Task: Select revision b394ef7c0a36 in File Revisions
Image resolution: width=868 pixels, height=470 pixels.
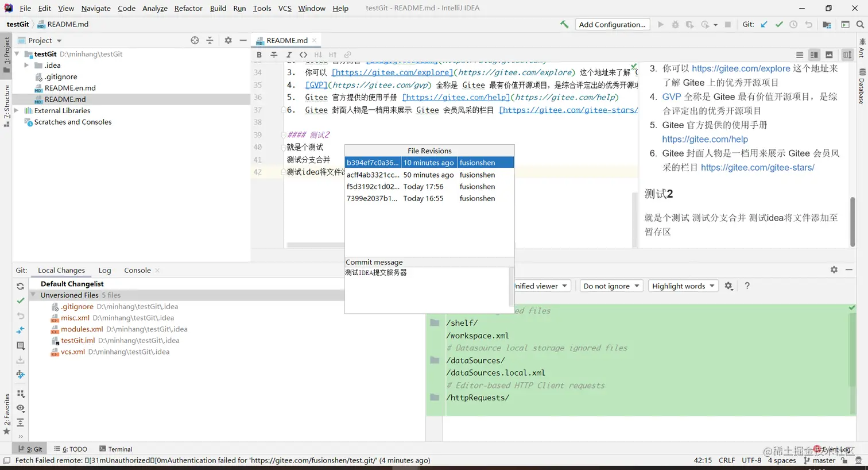Action: coord(429,163)
